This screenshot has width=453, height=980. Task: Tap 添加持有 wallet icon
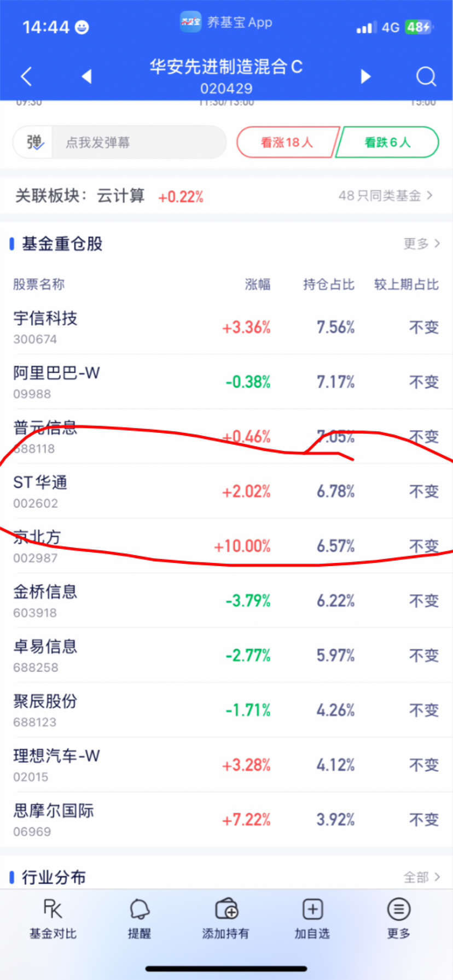click(x=226, y=909)
